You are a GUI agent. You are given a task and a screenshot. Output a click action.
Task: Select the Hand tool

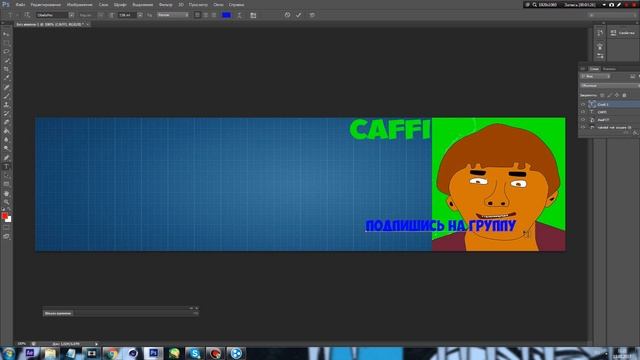click(x=6, y=193)
